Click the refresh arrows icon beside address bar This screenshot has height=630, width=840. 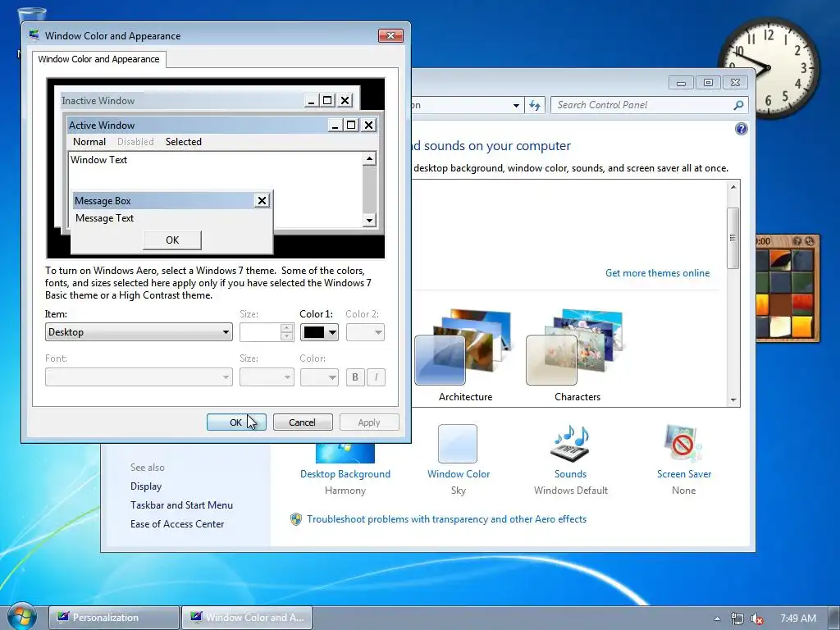(535, 105)
